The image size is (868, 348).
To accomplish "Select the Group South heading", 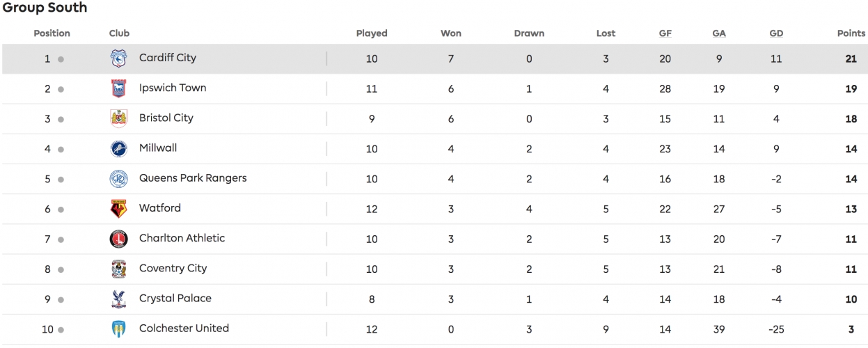I will pos(45,8).
